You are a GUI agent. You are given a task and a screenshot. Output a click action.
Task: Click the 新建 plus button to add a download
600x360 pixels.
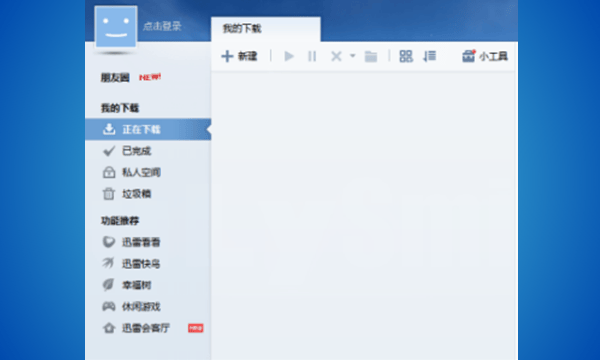coord(239,56)
